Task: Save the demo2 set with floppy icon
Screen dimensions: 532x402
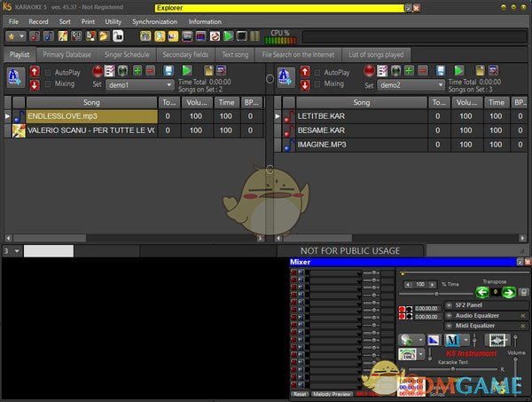Action: pyautogui.click(x=441, y=71)
